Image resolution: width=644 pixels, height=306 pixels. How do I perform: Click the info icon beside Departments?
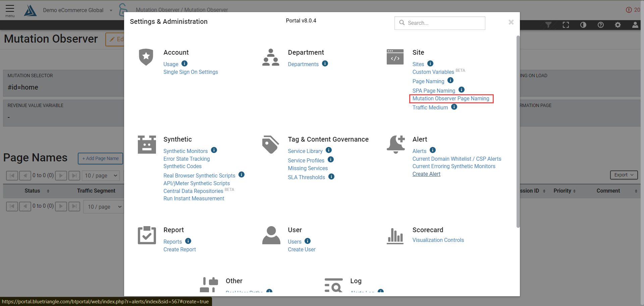pos(325,64)
